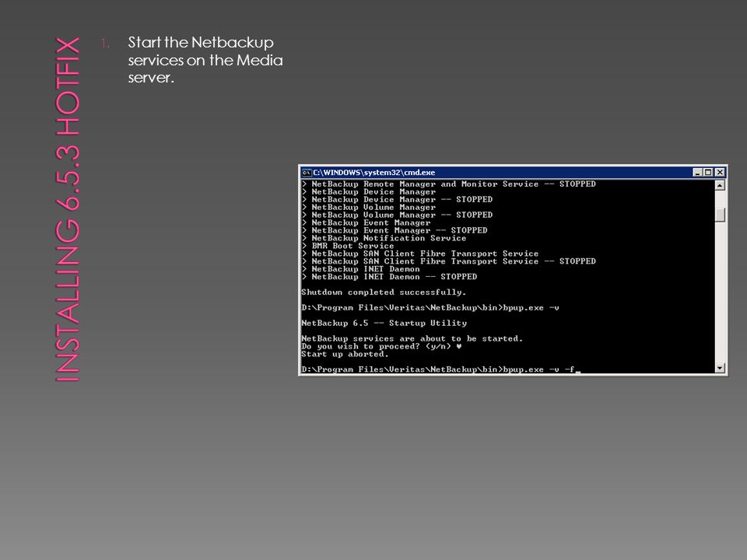Click the scrollbar up arrow in cmd window
Image resolution: width=747 pixels, height=560 pixels.
(x=720, y=185)
